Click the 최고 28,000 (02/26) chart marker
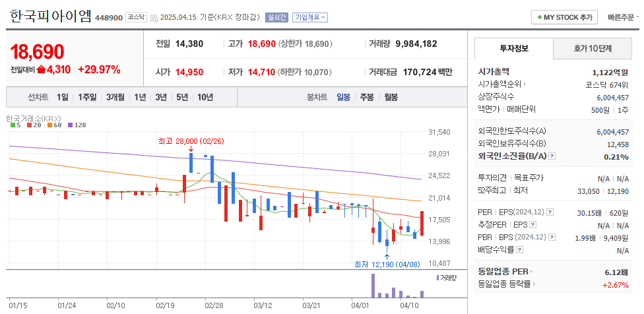644x314 pixels. [191, 141]
